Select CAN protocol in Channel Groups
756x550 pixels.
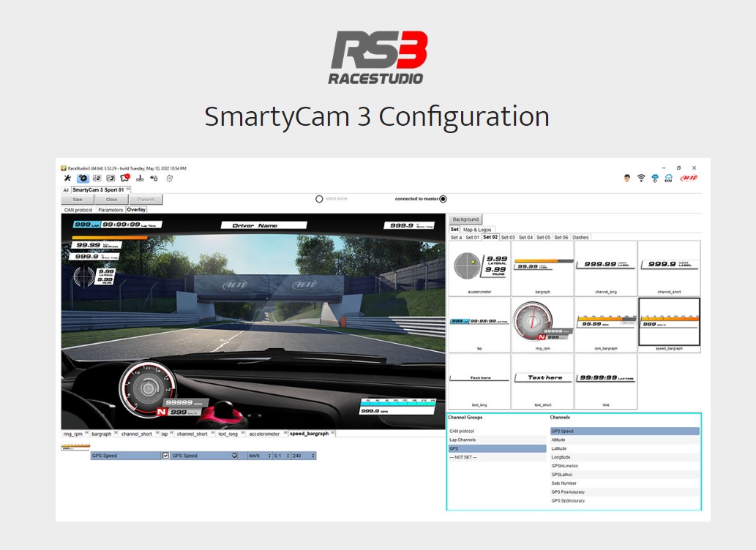pyautogui.click(x=497, y=431)
